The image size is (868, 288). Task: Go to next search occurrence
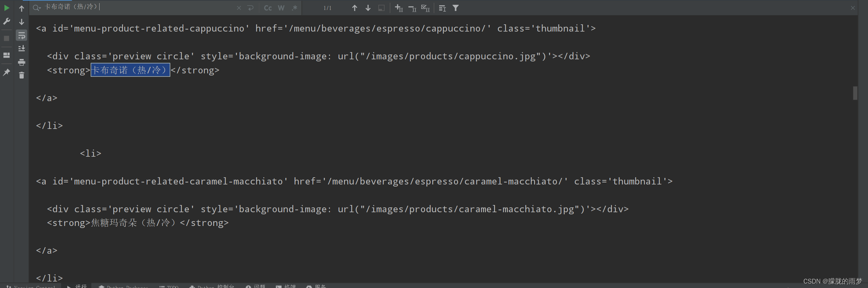[x=368, y=8]
